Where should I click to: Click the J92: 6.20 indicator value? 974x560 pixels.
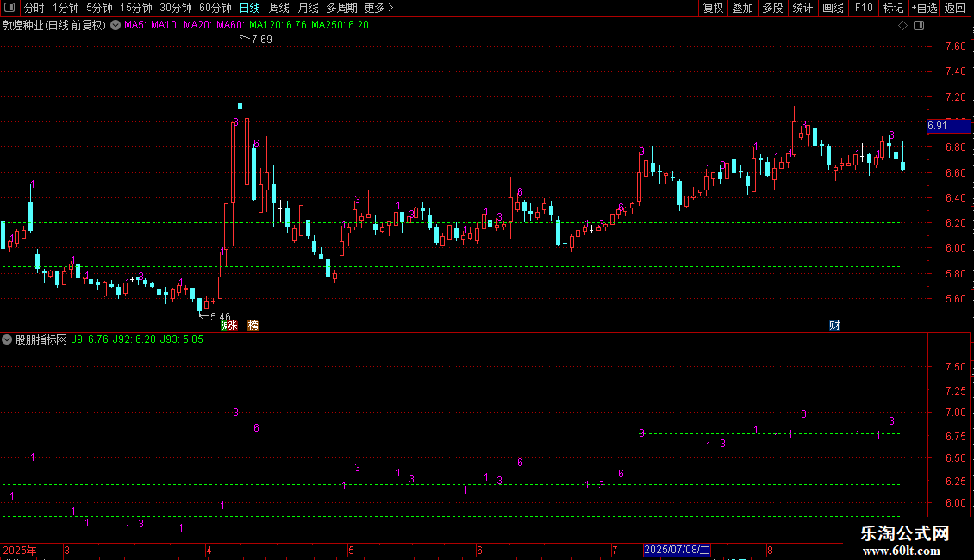(x=134, y=339)
